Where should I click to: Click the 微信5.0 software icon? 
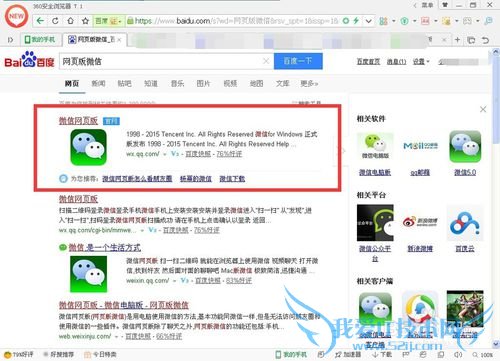click(x=465, y=147)
